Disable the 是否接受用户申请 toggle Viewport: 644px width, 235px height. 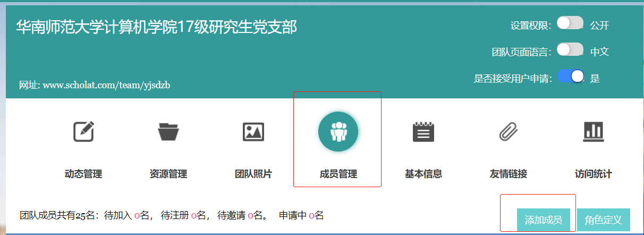tap(571, 77)
